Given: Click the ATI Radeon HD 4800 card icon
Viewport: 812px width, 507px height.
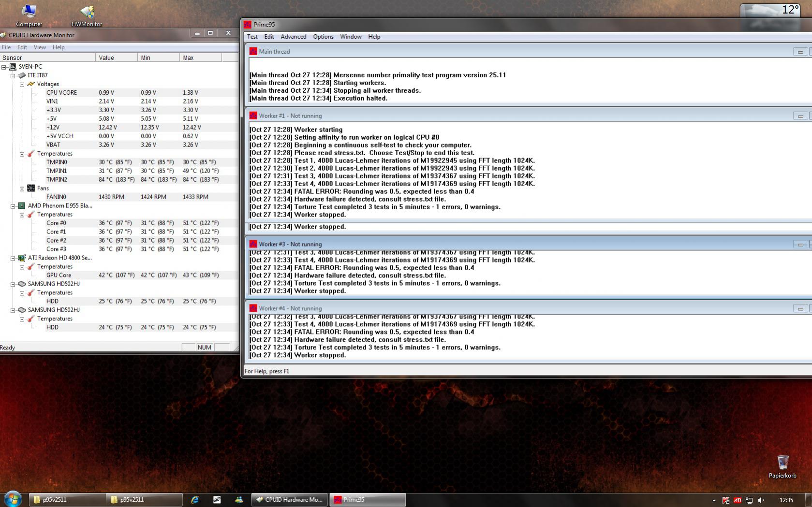Looking at the screenshot, I should pyautogui.click(x=22, y=258).
